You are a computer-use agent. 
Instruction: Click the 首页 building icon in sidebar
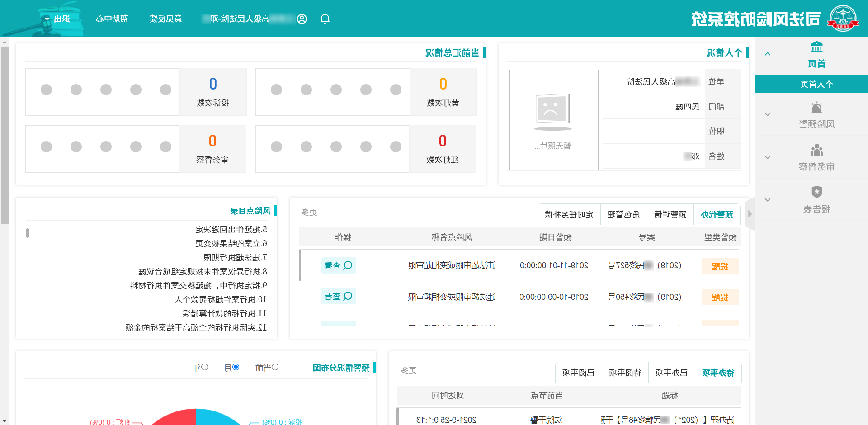[x=816, y=47]
